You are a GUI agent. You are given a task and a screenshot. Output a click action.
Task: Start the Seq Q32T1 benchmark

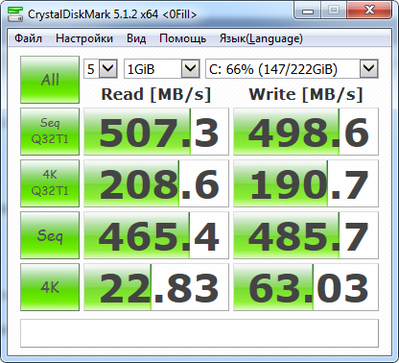point(50,131)
